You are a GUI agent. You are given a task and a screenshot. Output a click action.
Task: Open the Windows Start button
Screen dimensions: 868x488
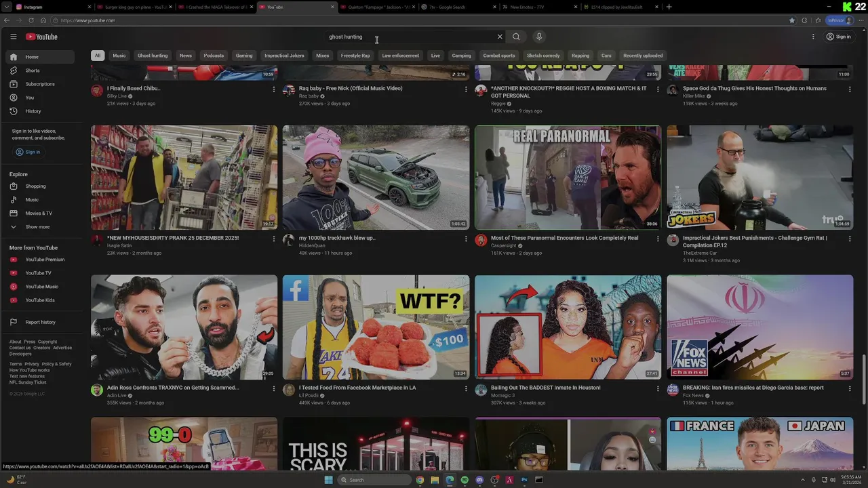click(329, 480)
